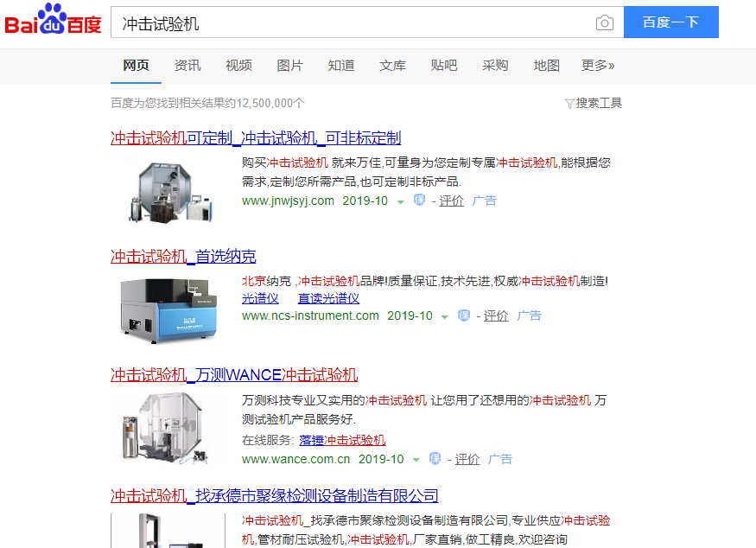Switch to the 贴吧 tab
Viewport: 756px width, 548px height.
coord(443,65)
